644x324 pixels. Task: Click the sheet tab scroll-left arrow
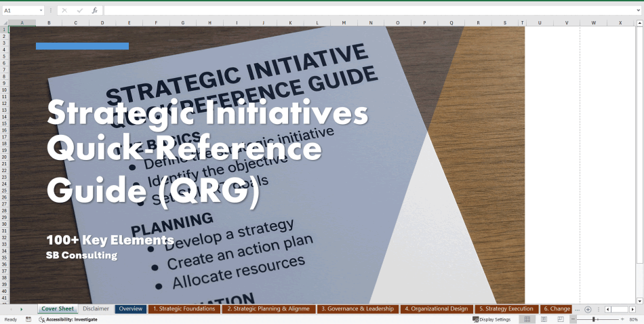11,309
